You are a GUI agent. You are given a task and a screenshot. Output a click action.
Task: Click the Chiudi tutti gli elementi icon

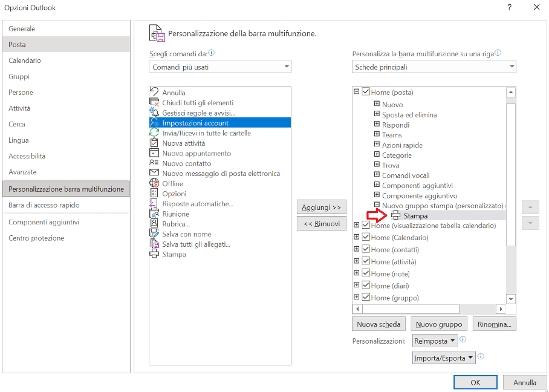click(x=154, y=102)
